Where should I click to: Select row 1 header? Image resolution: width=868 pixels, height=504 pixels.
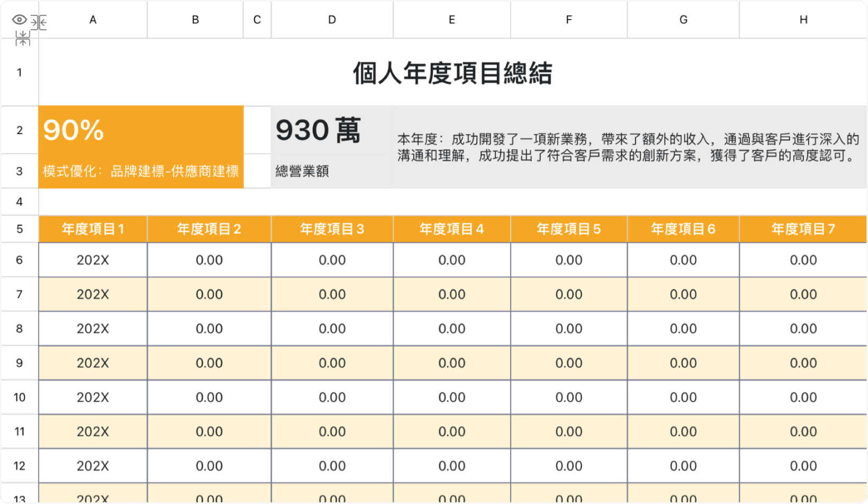(x=20, y=73)
